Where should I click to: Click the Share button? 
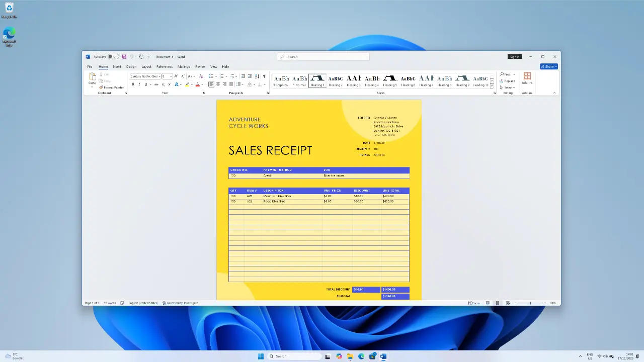(549, 66)
